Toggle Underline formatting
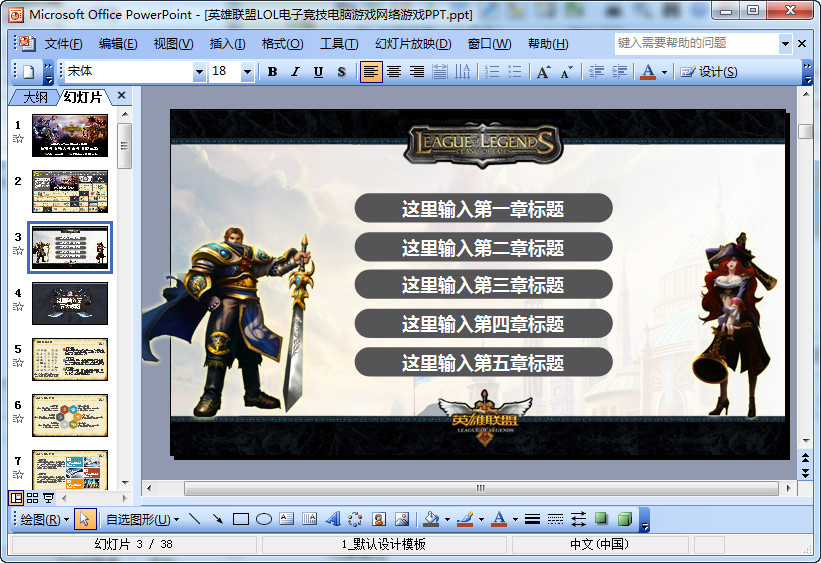The width and height of the screenshot is (821, 563). point(318,72)
